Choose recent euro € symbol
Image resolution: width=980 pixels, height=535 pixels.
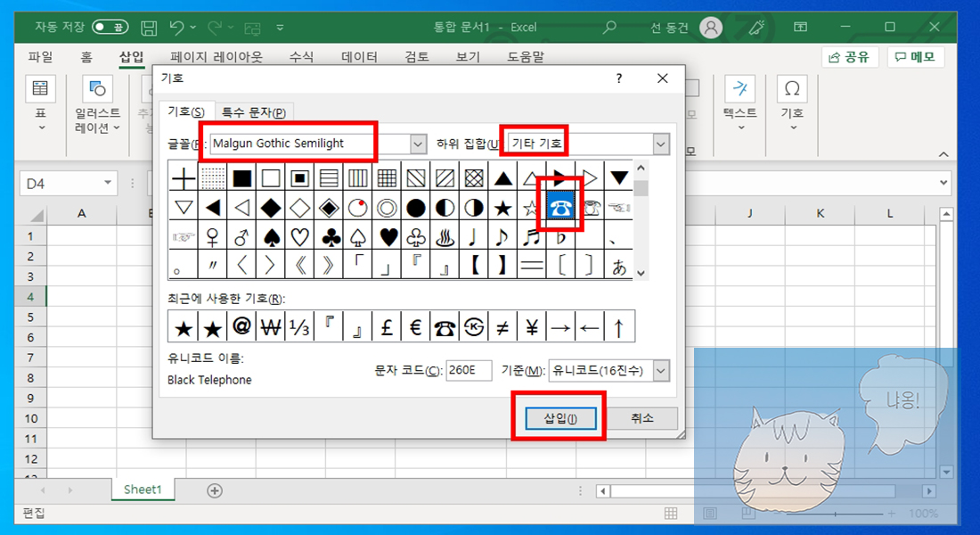(x=416, y=326)
